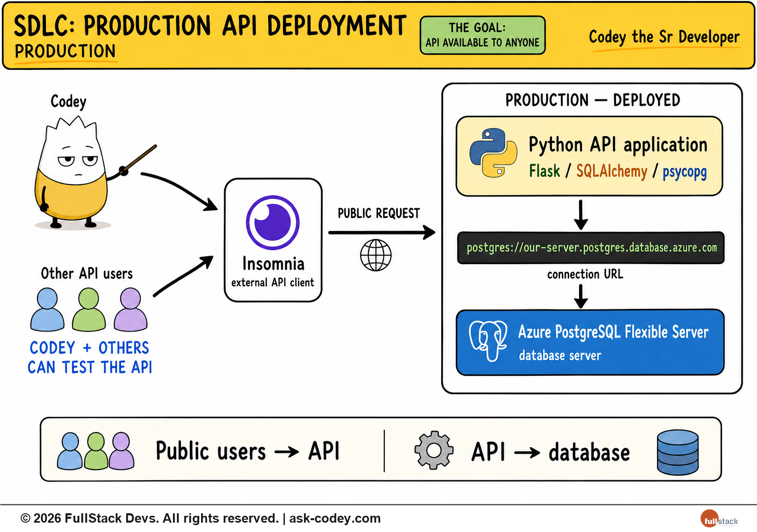
Task: Click the 'Python API application' text
Action: 618,145
